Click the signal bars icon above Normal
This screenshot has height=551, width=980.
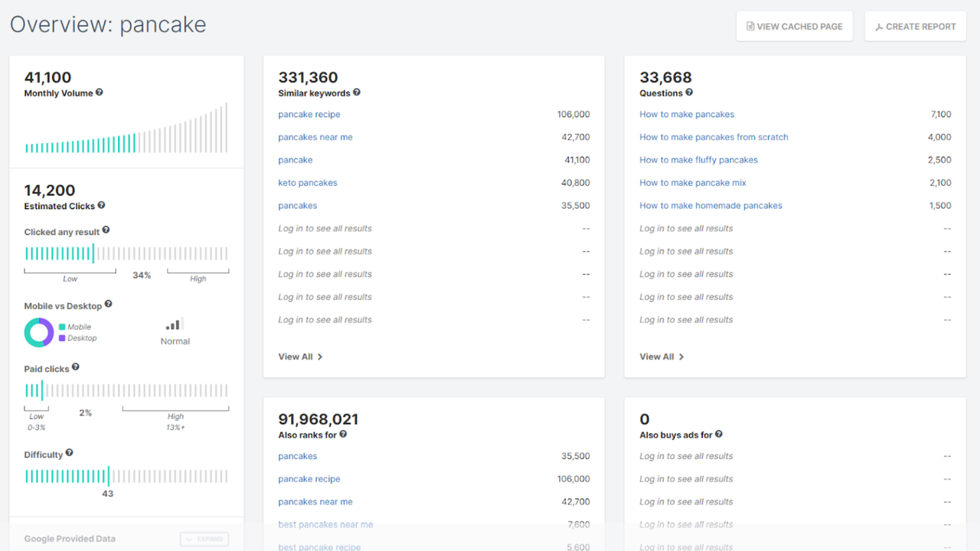175,324
